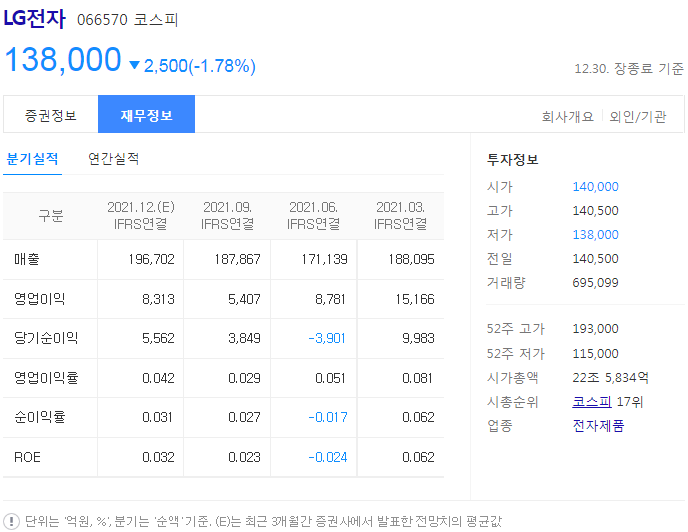This screenshot has height=532, width=688.
Task: Click operating margin value 0.081
Action: (417, 378)
